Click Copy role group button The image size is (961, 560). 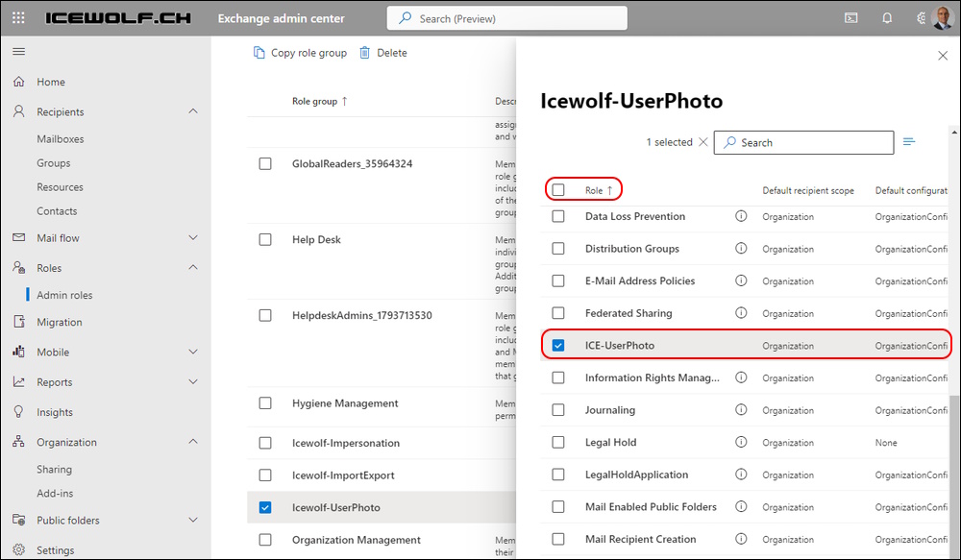click(300, 53)
